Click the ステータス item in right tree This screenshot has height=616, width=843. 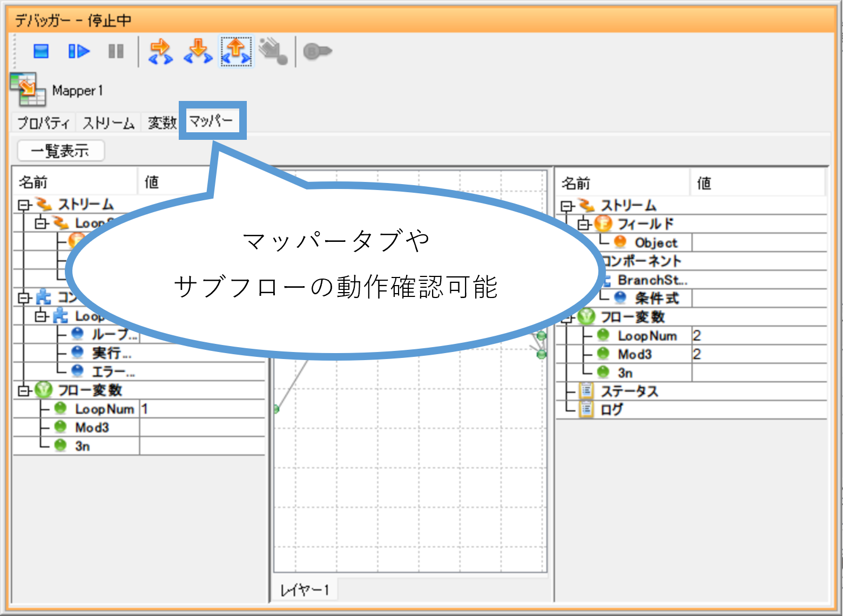coord(629,391)
